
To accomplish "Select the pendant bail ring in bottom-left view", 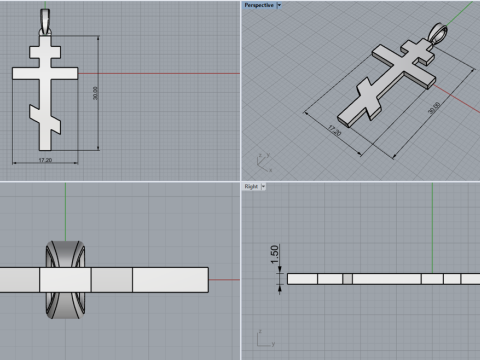I will pos(65,254).
